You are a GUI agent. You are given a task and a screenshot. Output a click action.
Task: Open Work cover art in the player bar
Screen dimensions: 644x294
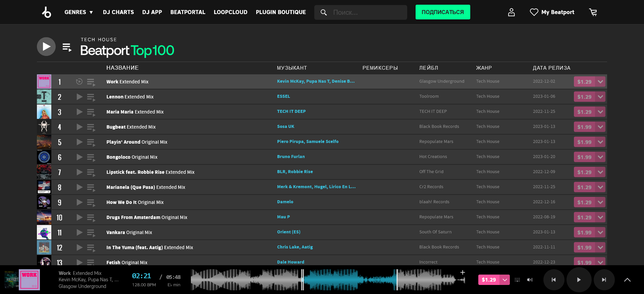click(x=29, y=280)
